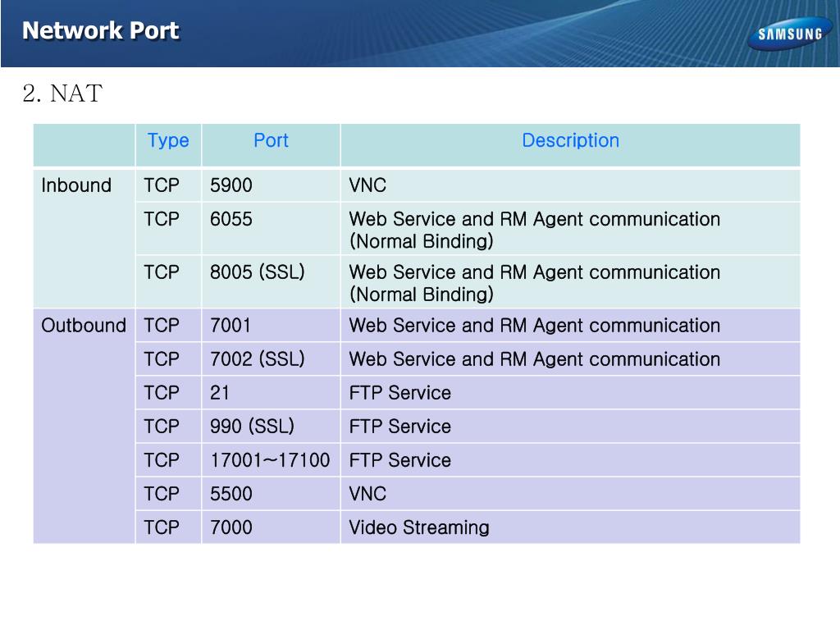The width and height of the screenshot is (840, 630).
Task: Click "TCP" in the 990 (SSL) row
Action: [162, 427]
